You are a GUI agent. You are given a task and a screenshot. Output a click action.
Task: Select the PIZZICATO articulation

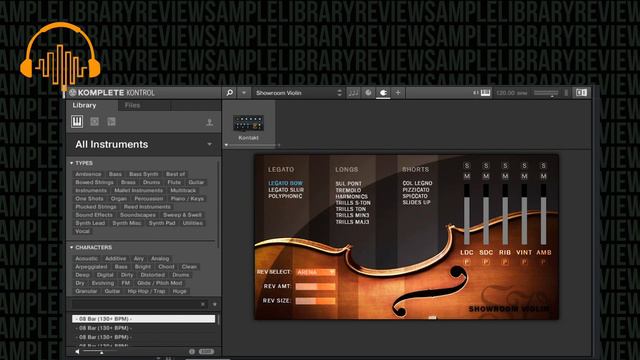(x=416, y=190)
